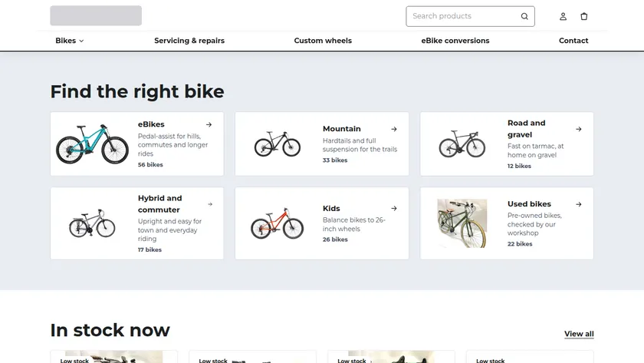Open the Bikes menu label
Screen dimensions: 644x363
(66, 41)
